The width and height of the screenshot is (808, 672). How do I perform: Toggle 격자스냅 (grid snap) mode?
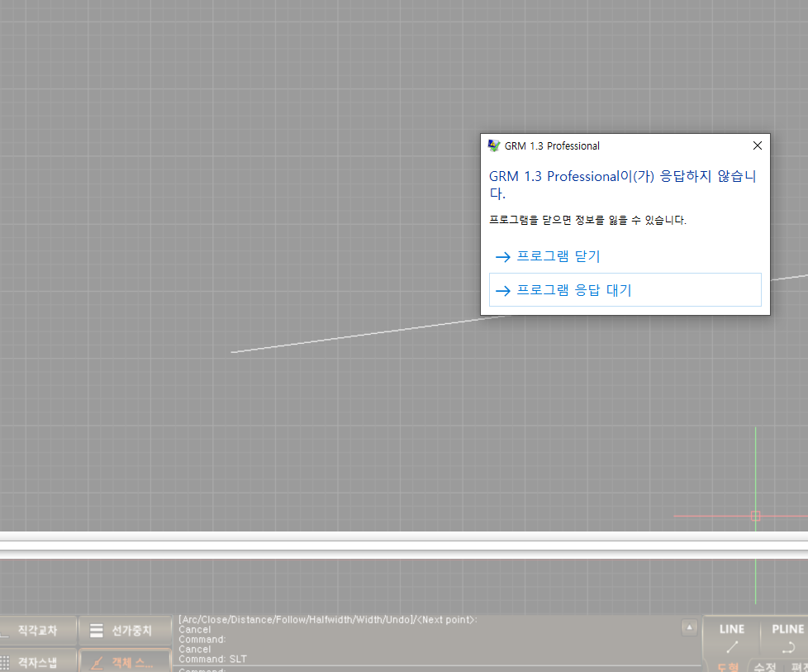38,662
